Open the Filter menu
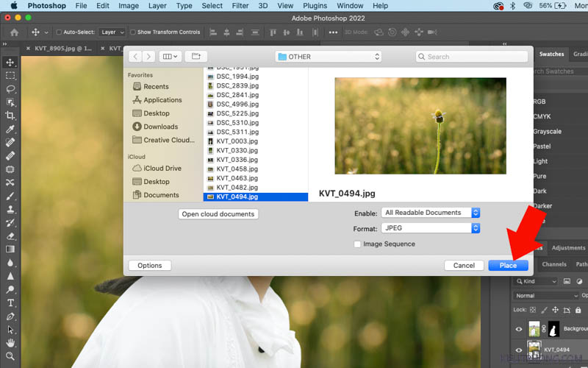Screen dimensions: 588x368 [240, 6]
